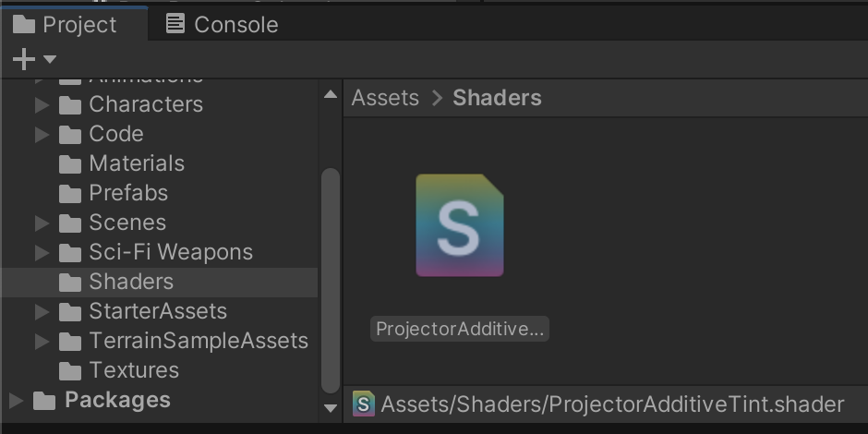Expand the Code folder arrow
The height and width of the screenshot is (434, 868).
42,135
